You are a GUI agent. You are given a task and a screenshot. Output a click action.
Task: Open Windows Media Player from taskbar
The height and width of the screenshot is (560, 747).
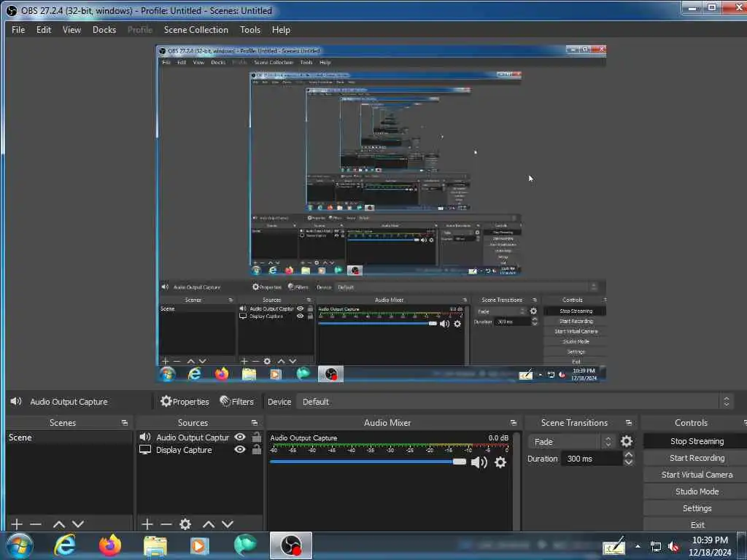[x=200, y=545]
